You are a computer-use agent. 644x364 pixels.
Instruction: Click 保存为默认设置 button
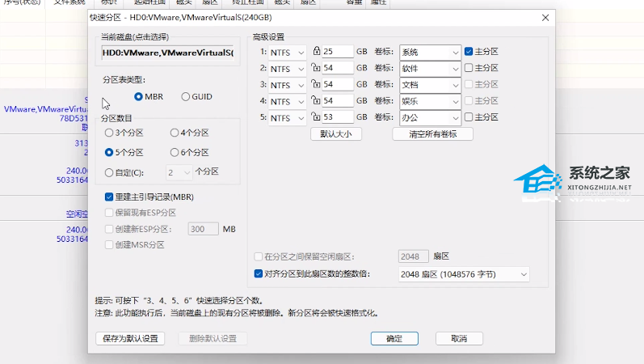(x=130, y=338)
